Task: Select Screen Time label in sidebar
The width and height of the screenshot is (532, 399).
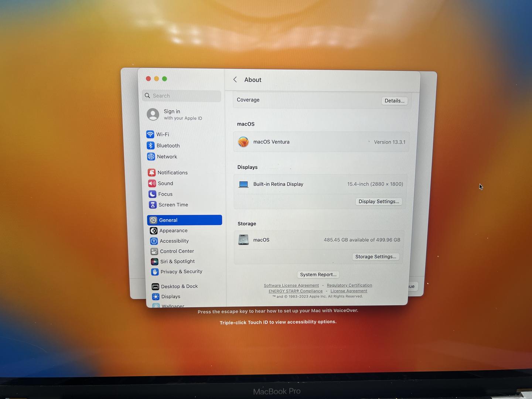Action: click(173, 205)
